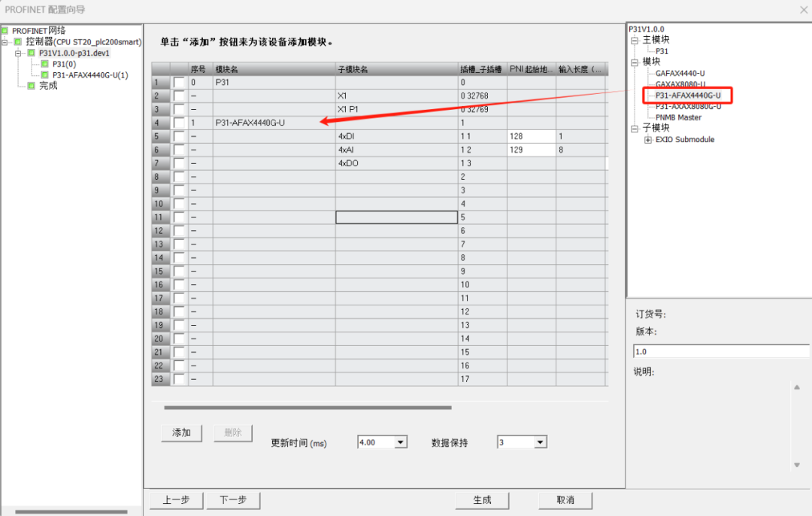This screenshot has width=812, height=516.
Task: Tick the checkbox in row 4 P31-AFAX4440G-U
Action: pyautogui.click(x=179, y=123)
